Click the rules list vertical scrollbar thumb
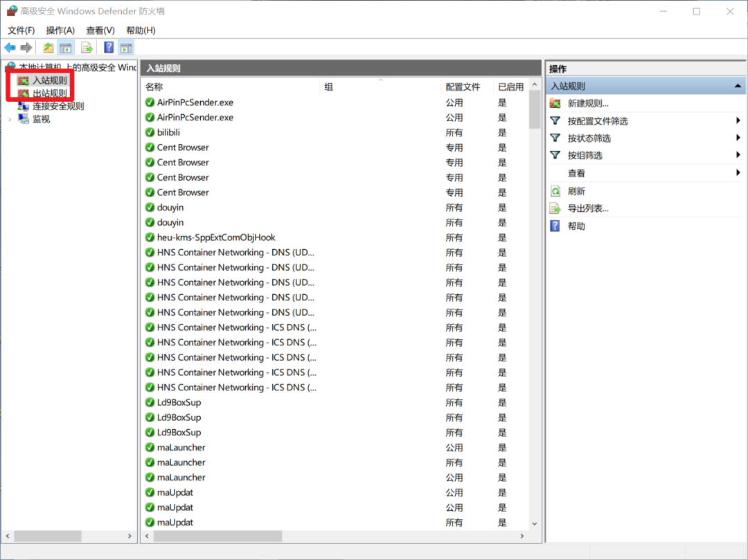 coord(535,109)
